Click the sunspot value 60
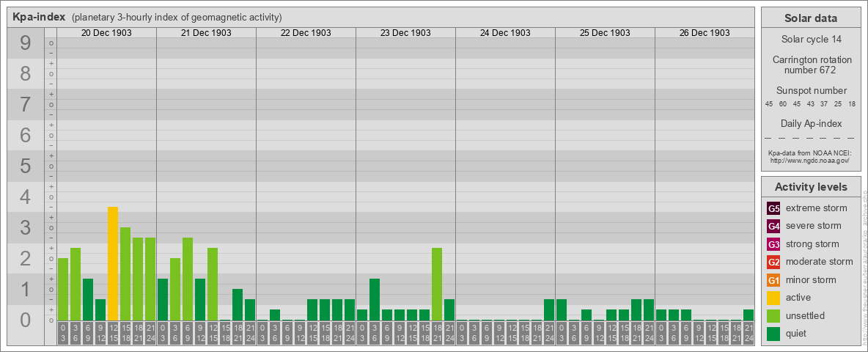This screenshot has height=352, width=868. [783, 104]
